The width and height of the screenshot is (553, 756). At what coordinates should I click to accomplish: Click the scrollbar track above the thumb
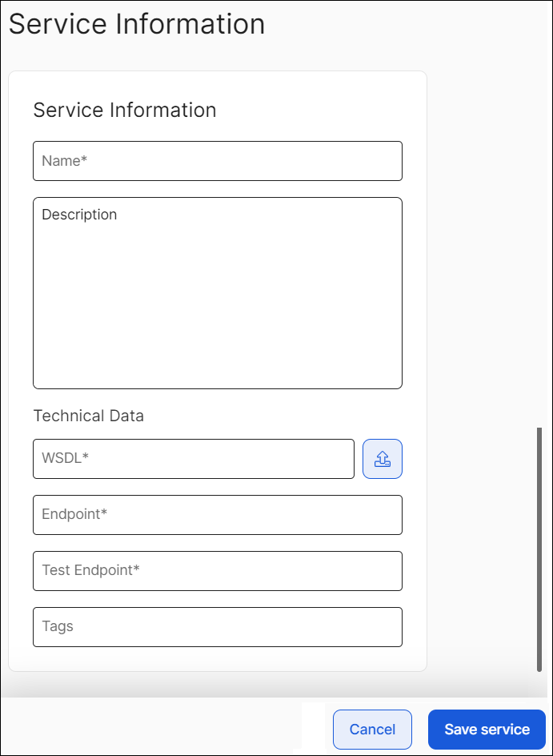pos(539,240)
